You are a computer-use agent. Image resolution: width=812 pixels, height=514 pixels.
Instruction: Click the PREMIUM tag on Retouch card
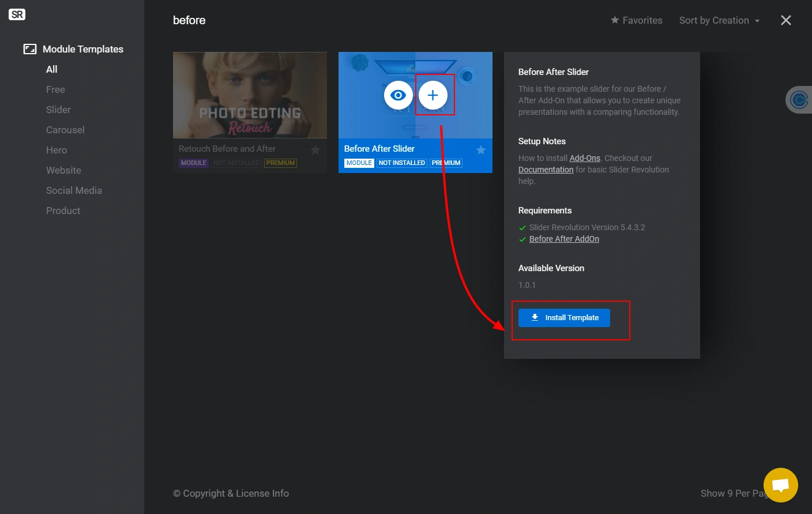click(281, 163)
